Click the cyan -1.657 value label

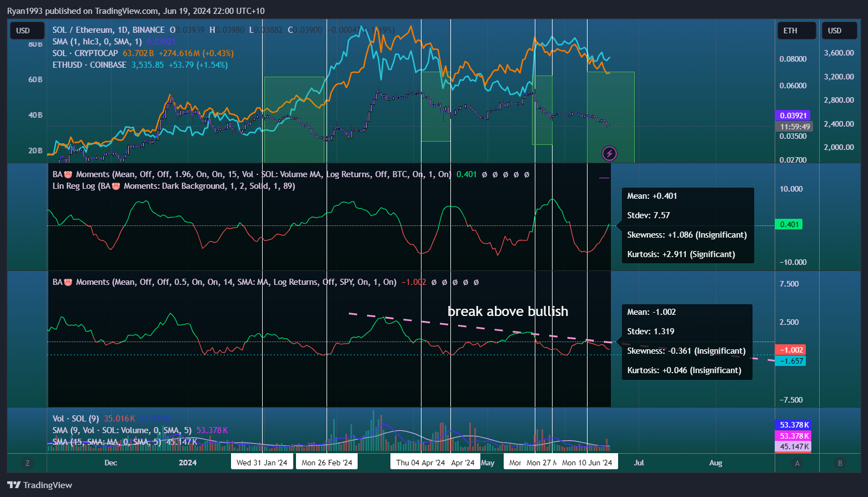point(790,361)
